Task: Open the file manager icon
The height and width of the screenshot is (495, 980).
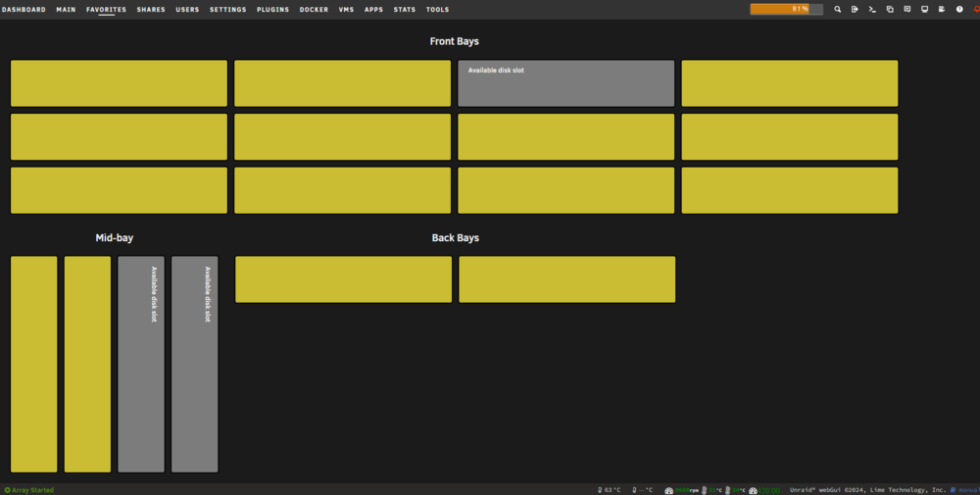Action: point(890,10)
